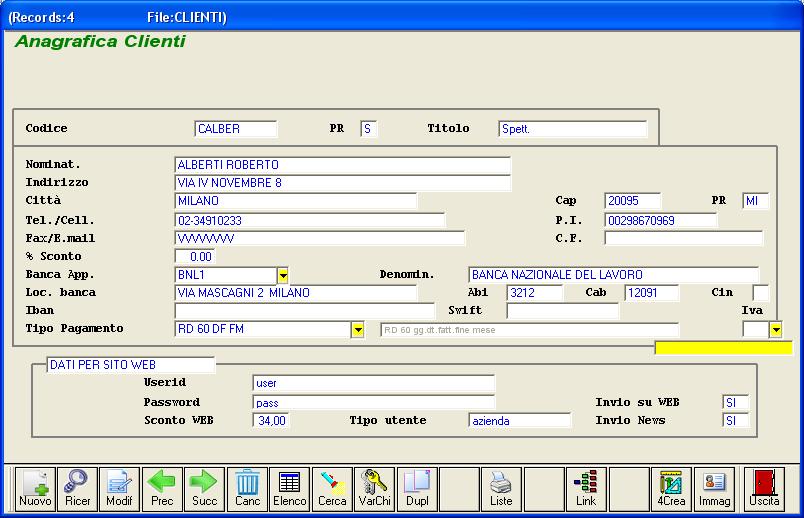Exit using the Uscita red door icon
The image size is (804, 518).
[764, 489]
